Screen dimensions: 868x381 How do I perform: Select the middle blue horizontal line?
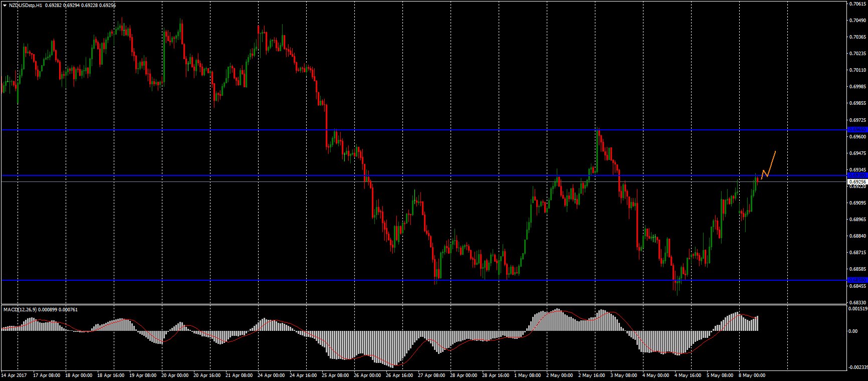(x=423, y=175)
